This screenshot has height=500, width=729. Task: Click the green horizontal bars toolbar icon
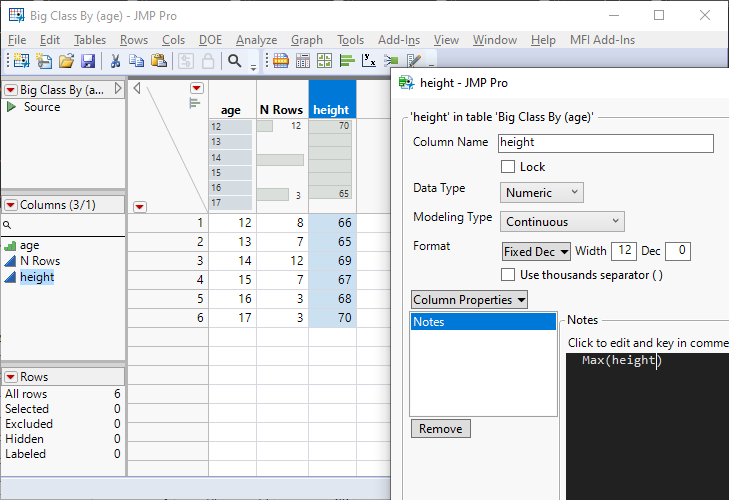coord(347,60)
